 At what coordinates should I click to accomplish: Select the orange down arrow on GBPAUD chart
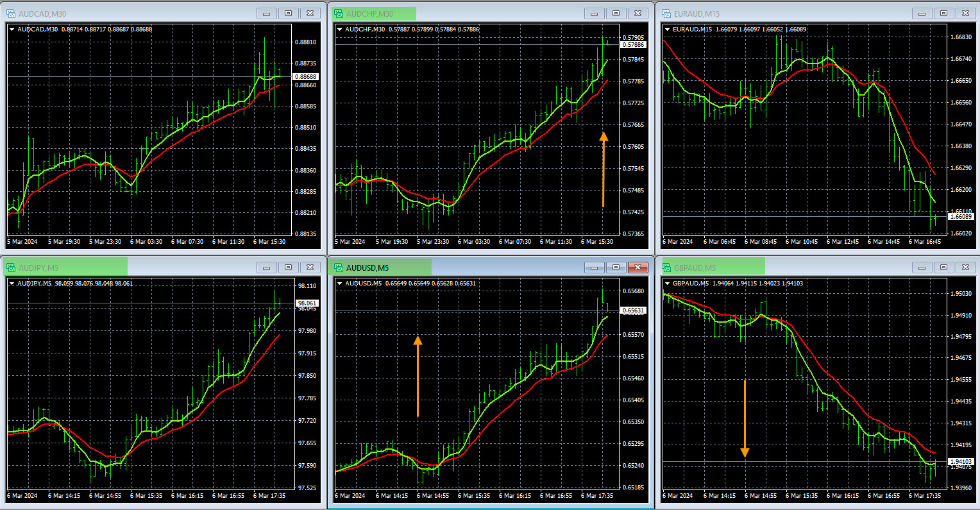(x=745, y=418)
